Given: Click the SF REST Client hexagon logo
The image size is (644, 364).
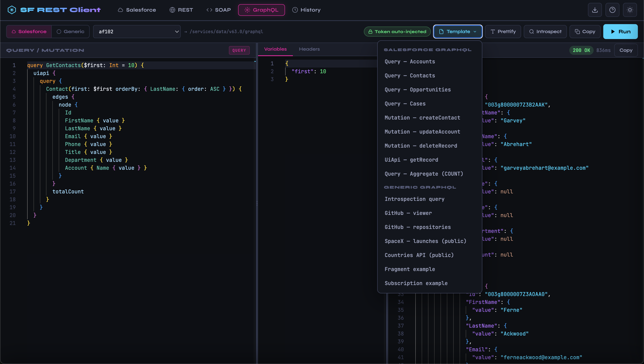Looking at the screenshot, I should [x=12, y=10].
